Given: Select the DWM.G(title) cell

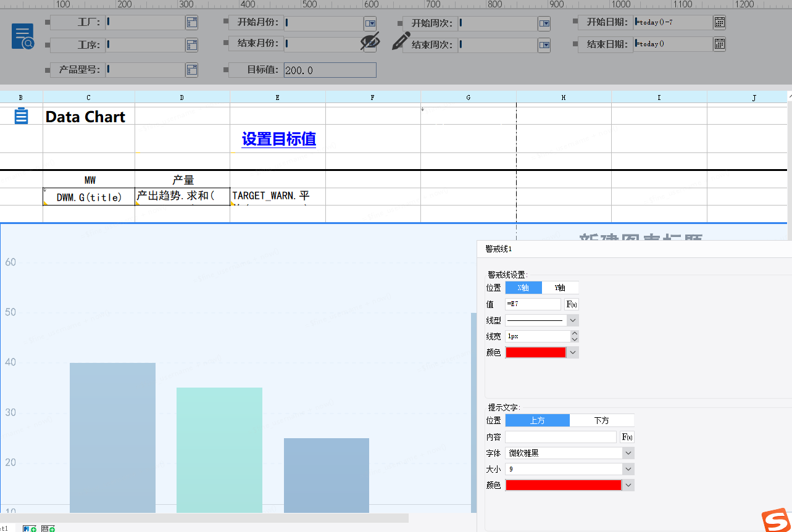Looking at the screenshot, I should tap(89, 197).
